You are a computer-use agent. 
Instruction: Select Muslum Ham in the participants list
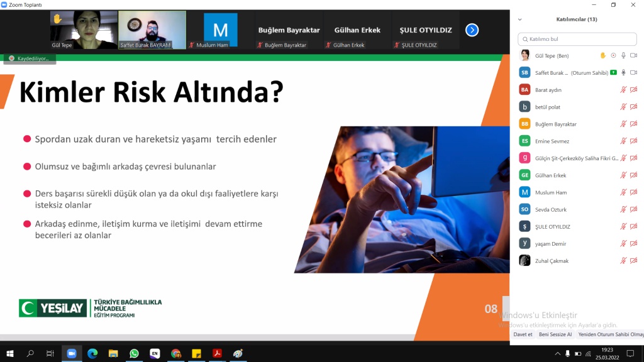(551, 192)
